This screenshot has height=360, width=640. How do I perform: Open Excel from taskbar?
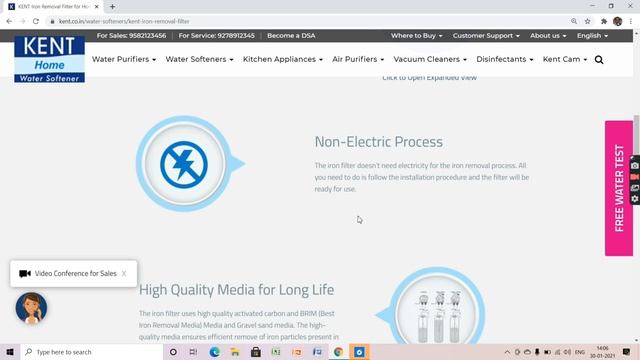tap(276, 352)
